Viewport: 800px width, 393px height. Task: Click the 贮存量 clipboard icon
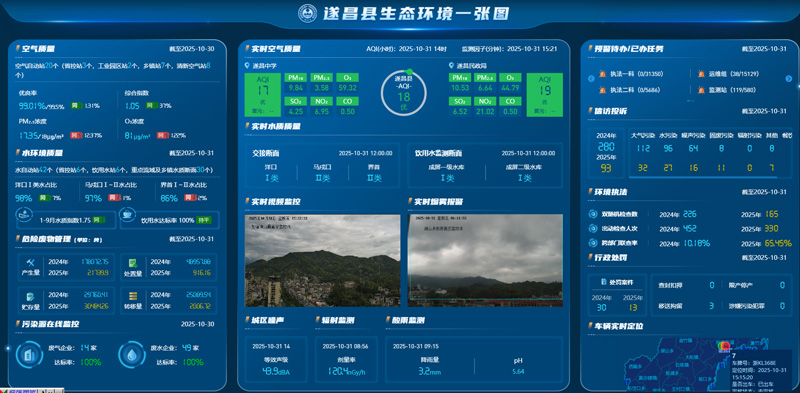point(31,296)
